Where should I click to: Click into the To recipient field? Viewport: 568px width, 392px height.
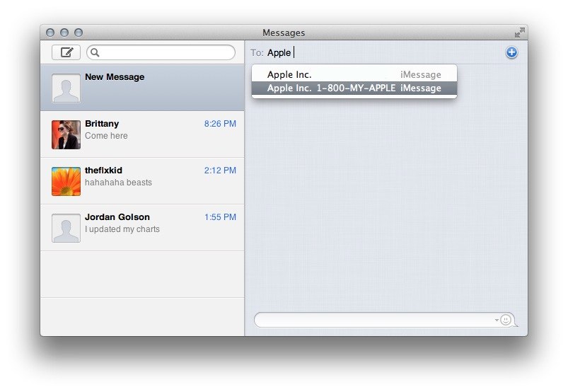coord(384,52)
